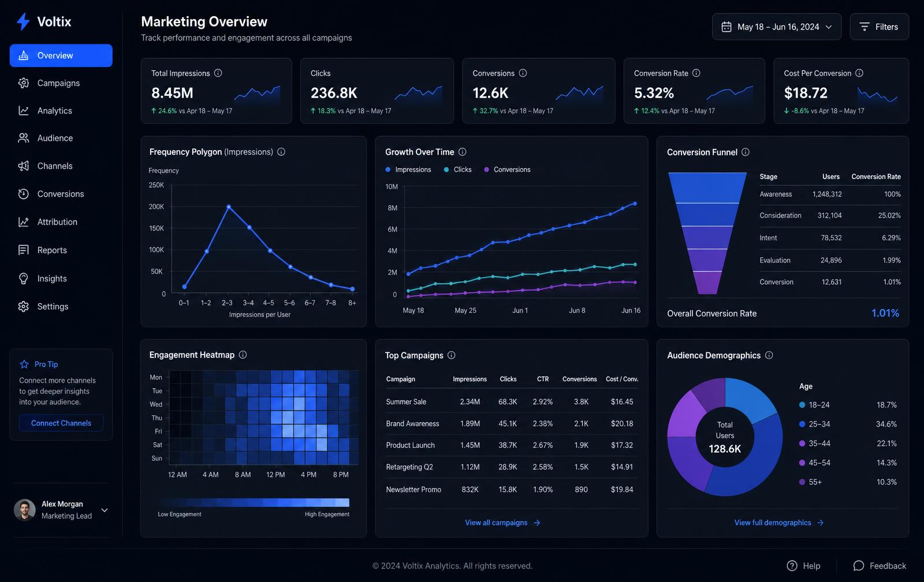Click the Campaigns target icon in sidebar

[x=23, y=83]
